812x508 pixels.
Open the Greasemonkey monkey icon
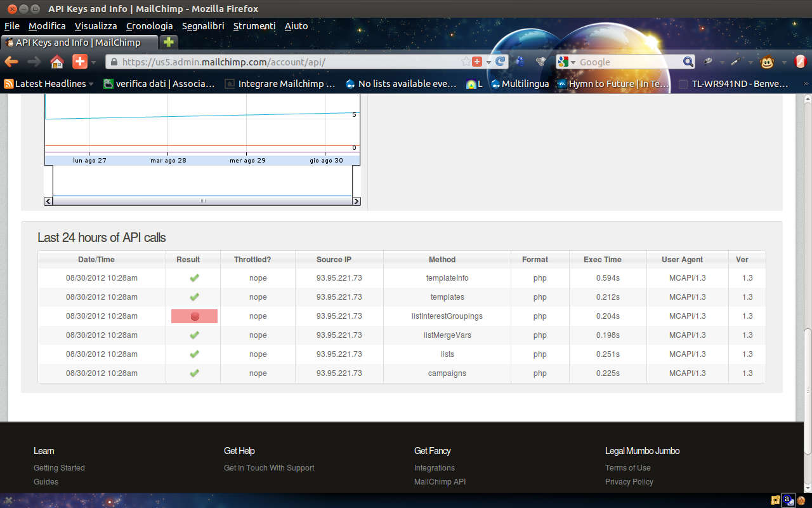(x=766, y=62)
